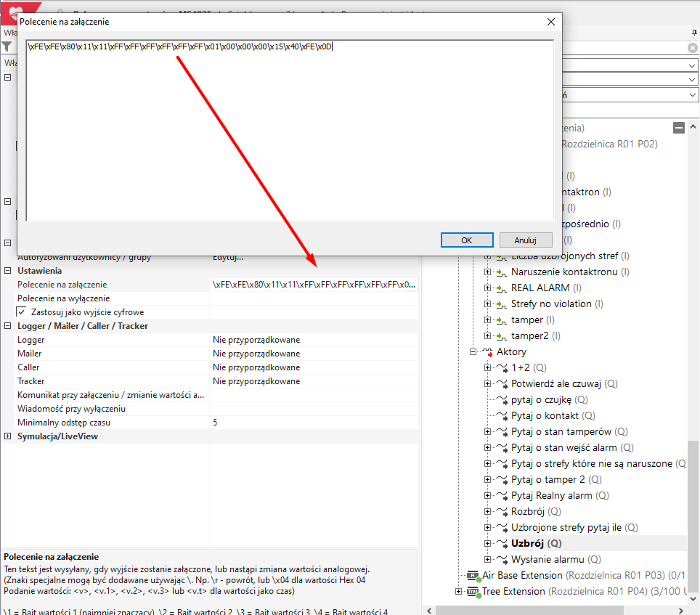Click the Wysłanie alarmu actor icon

point(501,559)
